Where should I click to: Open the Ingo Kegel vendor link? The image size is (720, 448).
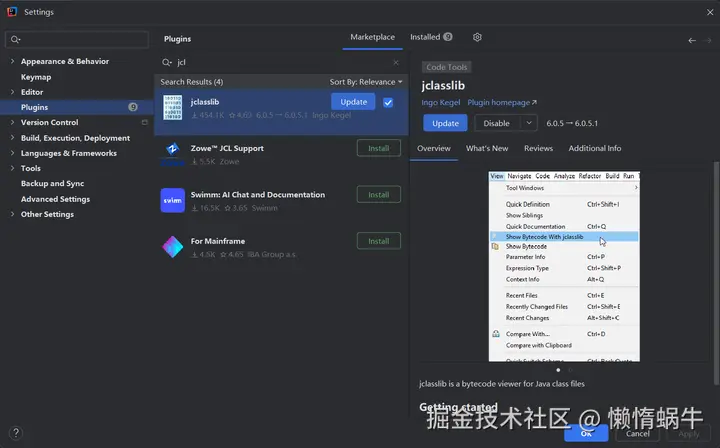click(440, 102)
